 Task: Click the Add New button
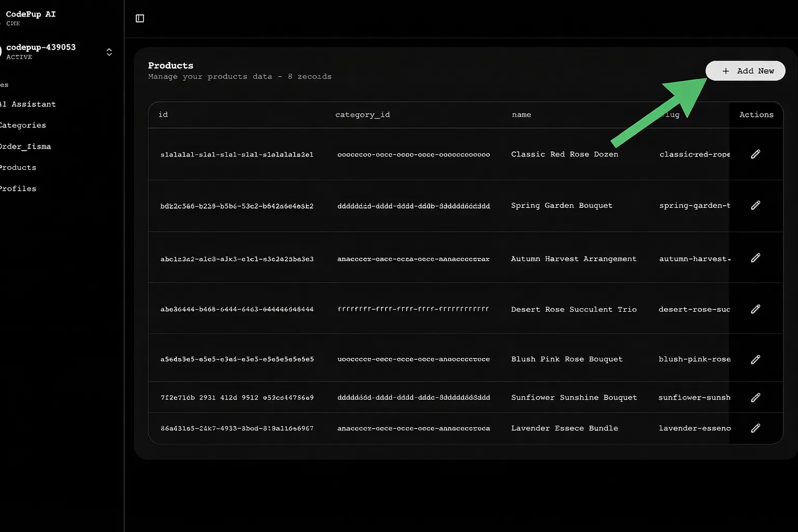coord(745,71)
